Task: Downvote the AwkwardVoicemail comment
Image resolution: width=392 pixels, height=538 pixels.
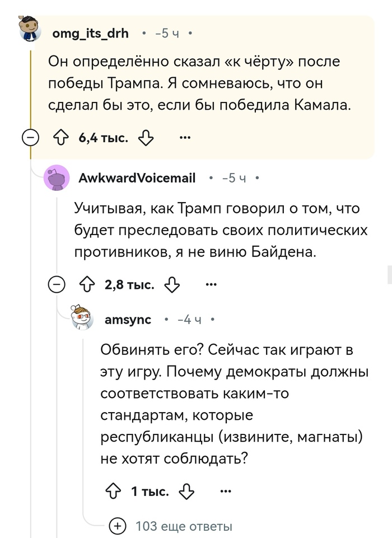Action: [x=172, y=285]
